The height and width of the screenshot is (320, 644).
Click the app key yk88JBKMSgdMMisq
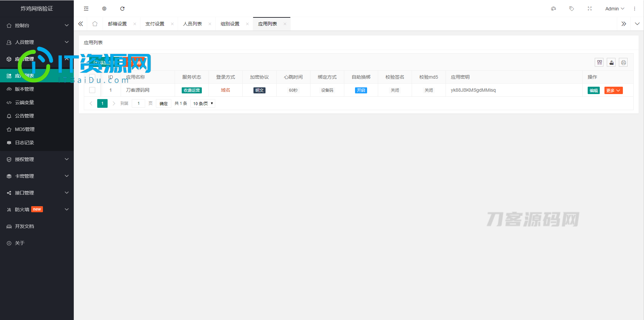tap(473, 90)
